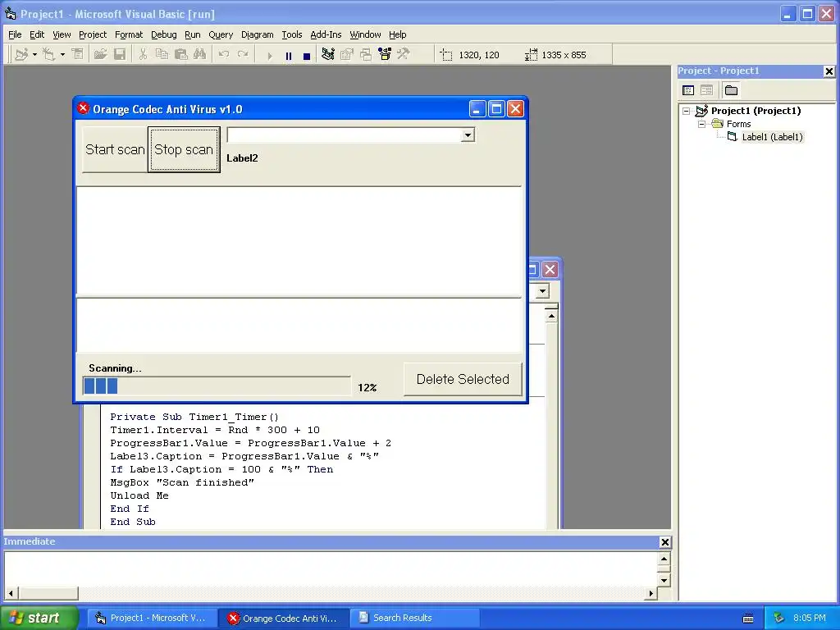The height and width of the screenshot is (630, 840).
Task: Click the Undo toolbar icon
Action: [224, 55]
